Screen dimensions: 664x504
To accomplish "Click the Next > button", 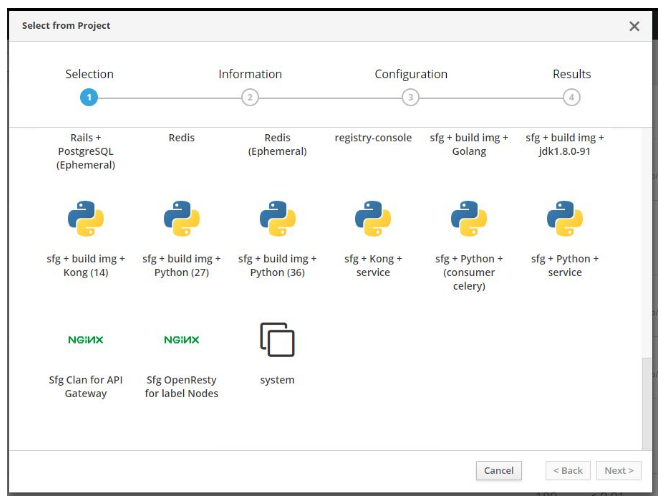I will coord(619,471).
